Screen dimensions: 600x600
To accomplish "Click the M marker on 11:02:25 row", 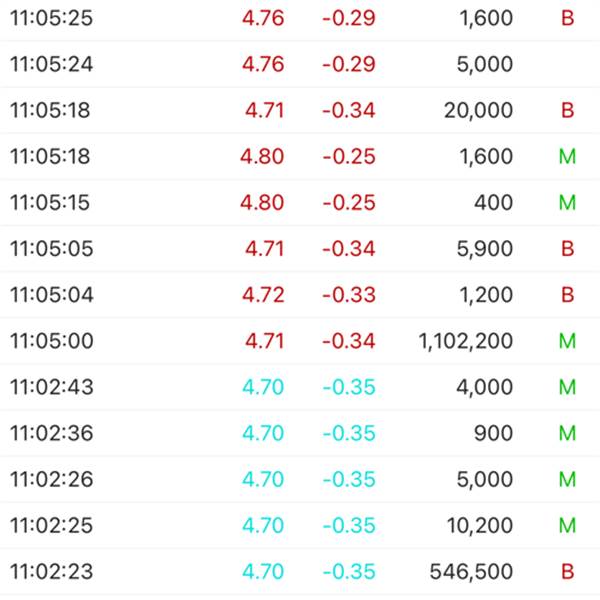I will pos(567,525).
